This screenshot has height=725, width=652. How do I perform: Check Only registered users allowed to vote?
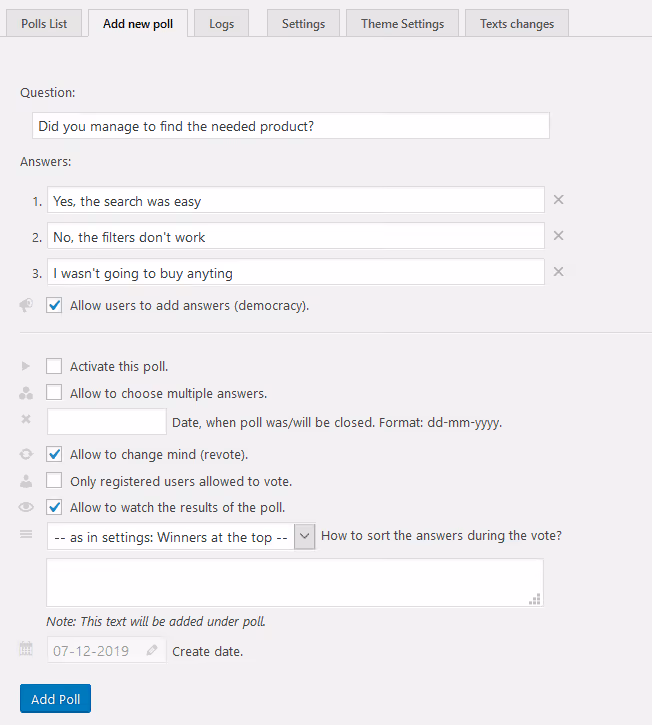pyautogui.click(x=54, y=480)
